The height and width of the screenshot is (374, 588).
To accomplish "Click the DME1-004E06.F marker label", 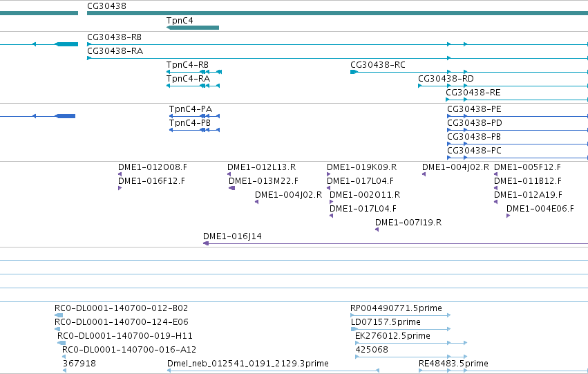I will 540,209.
